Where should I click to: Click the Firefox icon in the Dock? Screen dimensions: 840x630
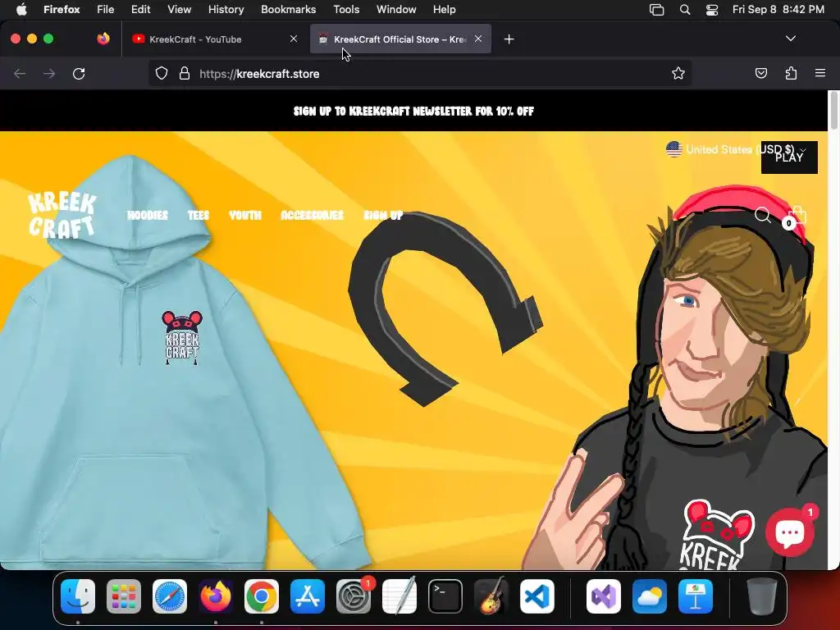pos(216,596)
